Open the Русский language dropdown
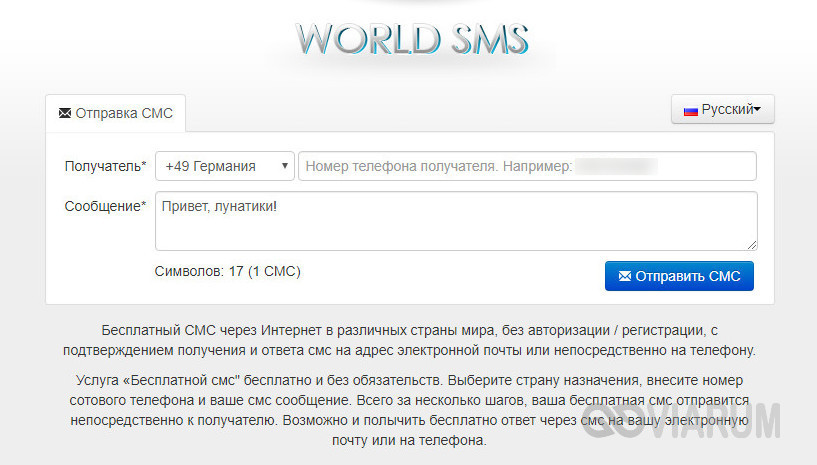Viewport: 817px width, 465px height. 722,109
